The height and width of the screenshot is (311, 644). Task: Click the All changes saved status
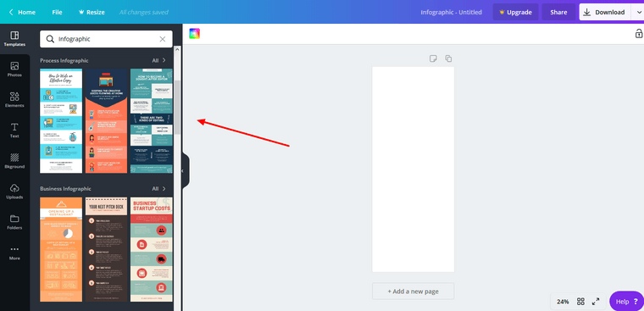coord(144,13)
